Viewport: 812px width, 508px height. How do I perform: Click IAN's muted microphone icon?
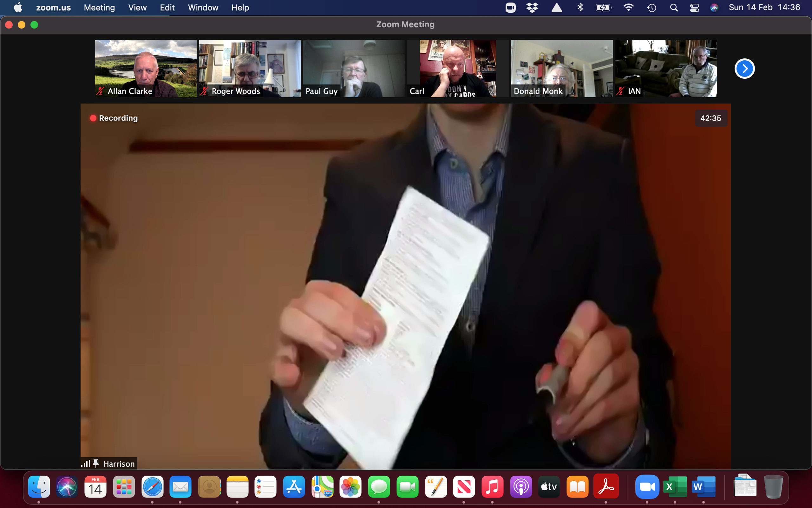pos(620,91)
